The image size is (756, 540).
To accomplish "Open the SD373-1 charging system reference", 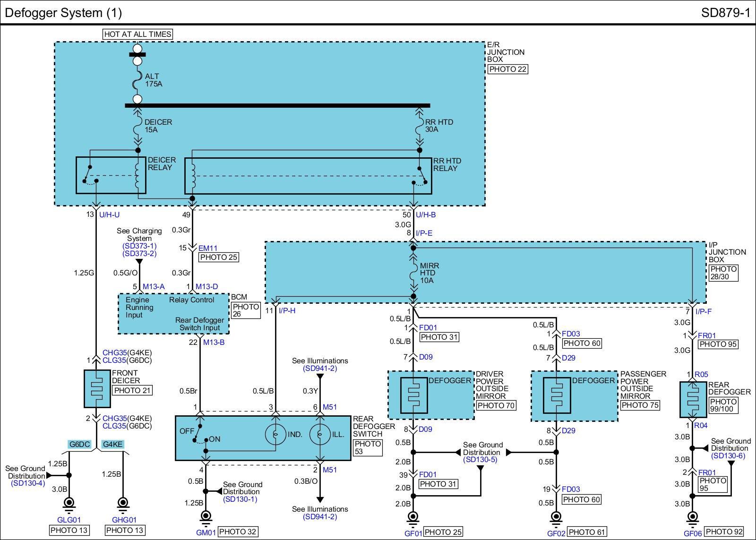I will point(139,246).
